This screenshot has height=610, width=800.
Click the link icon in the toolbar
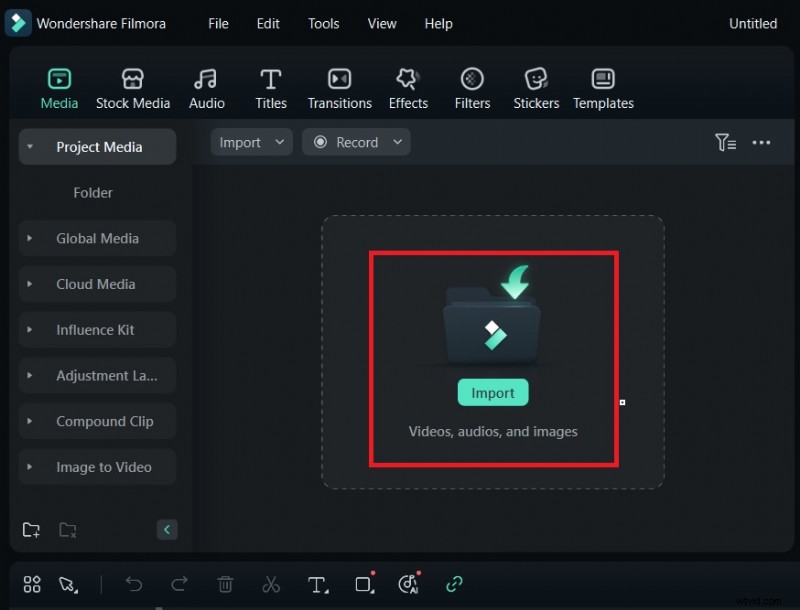point(455,585)
